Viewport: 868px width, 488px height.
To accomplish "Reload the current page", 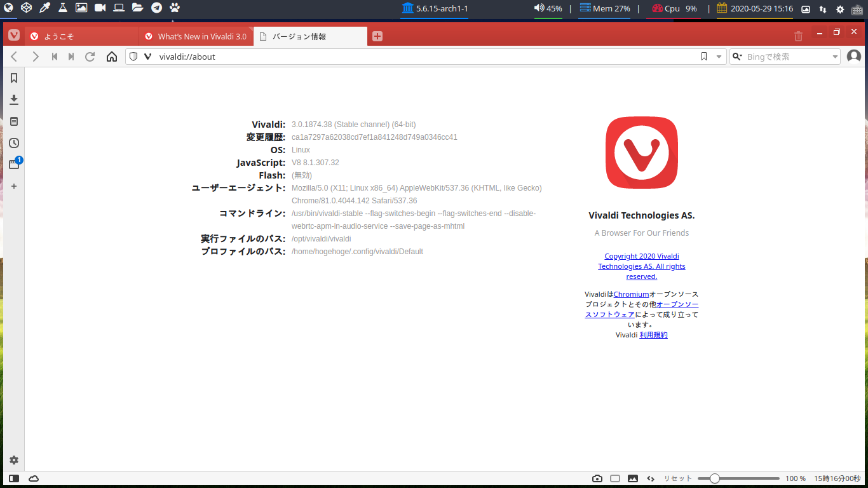I will point(90,57).
